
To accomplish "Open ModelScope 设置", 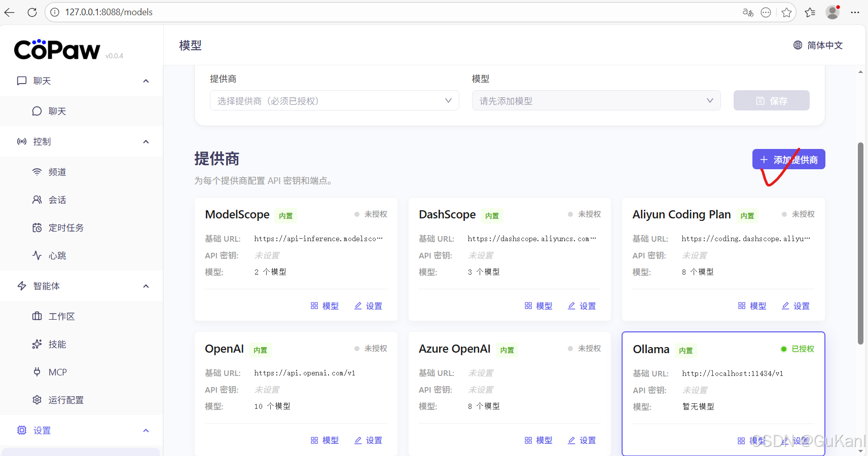I will [x=368, y=306].
